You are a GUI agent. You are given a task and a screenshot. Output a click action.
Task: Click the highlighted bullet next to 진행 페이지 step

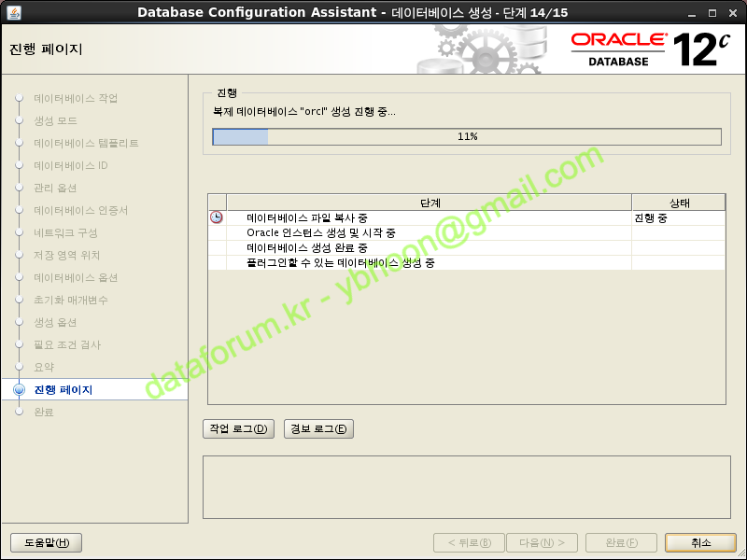point(19,389)
